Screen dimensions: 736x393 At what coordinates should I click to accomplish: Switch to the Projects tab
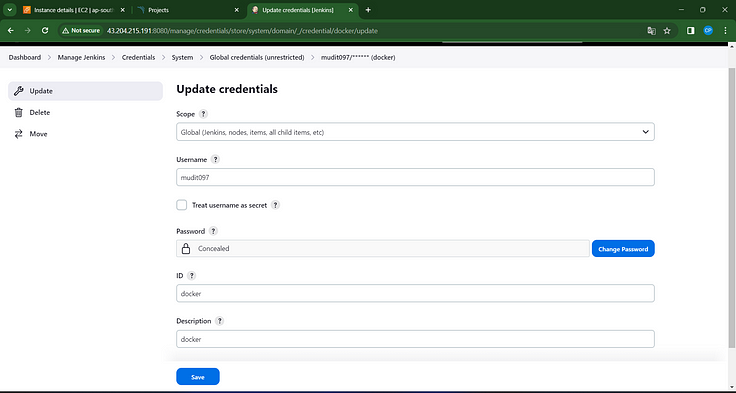(x=188, y=10)
